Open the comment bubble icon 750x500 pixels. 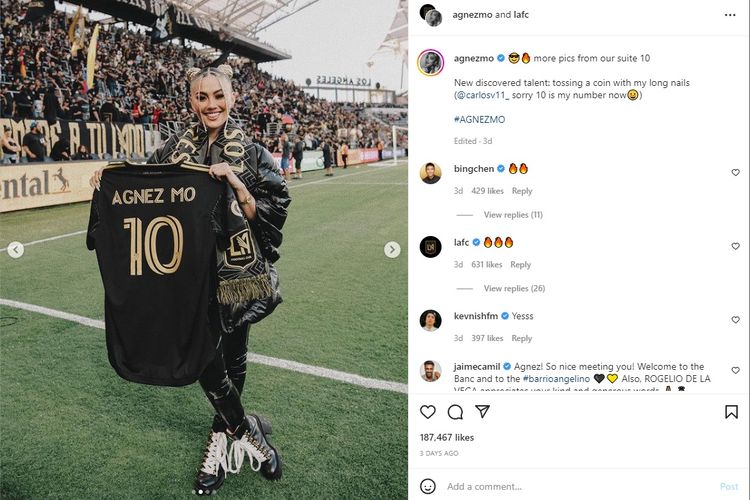point(455,412)
